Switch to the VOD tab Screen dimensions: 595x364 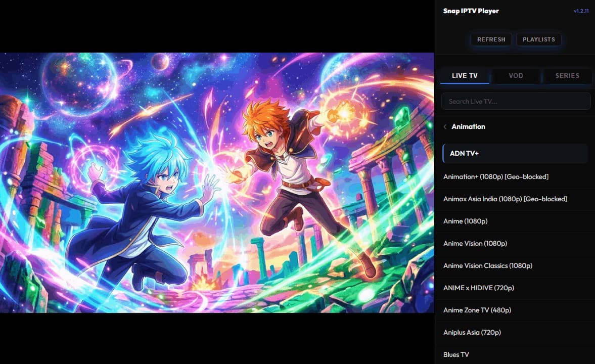(x=516, y=76)
